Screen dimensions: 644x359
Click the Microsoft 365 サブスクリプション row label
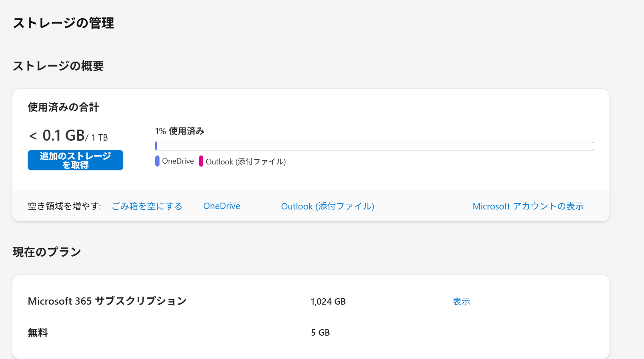pyautogui.click(x=107, y=301)
